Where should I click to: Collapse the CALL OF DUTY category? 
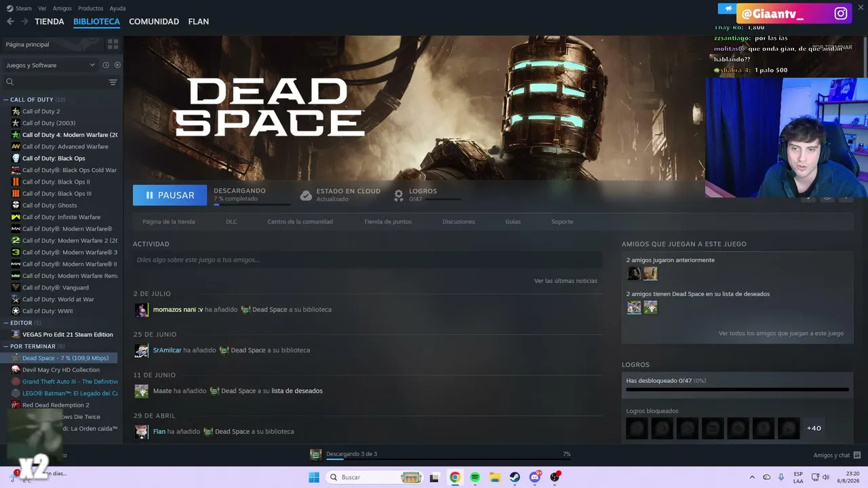point(5,100)
